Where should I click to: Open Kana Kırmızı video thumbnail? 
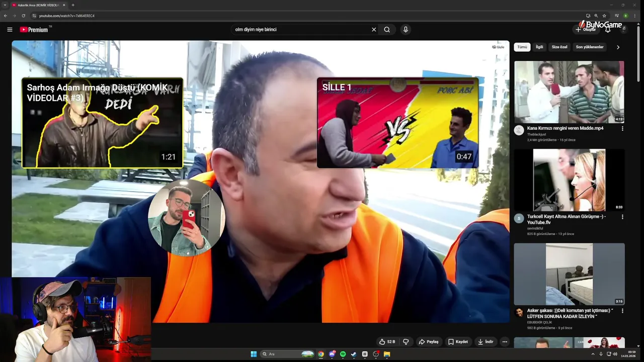click(x=569, y=92)
